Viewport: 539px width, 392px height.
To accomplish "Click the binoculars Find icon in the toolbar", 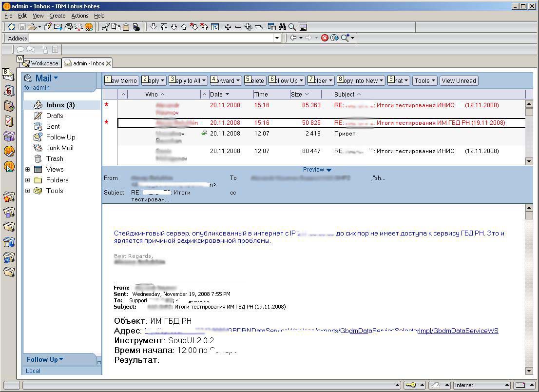I will [282, 27].
